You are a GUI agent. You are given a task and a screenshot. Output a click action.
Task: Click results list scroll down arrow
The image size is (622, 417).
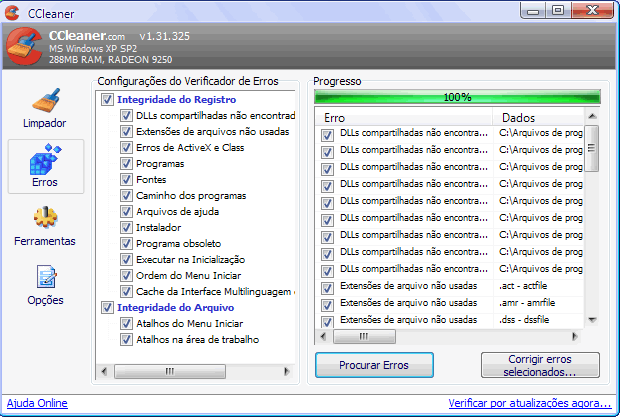pyautogui.click(x=592, y=320)
